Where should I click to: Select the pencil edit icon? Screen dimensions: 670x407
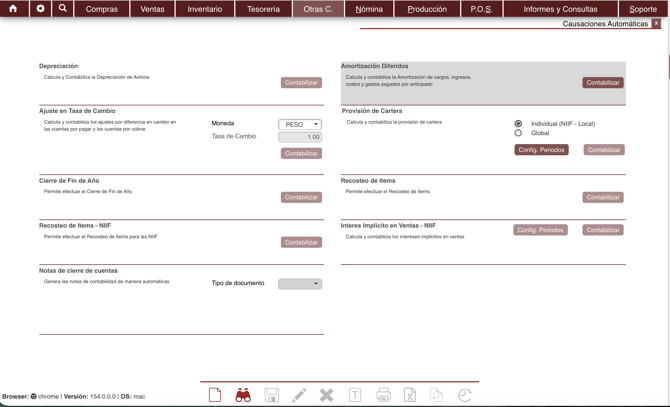click(x=299, y=395)
